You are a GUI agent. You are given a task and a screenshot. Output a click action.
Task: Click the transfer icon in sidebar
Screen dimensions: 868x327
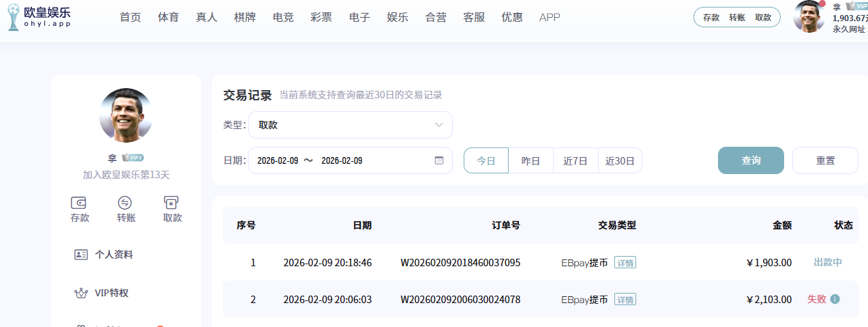(x=125, y=203)
